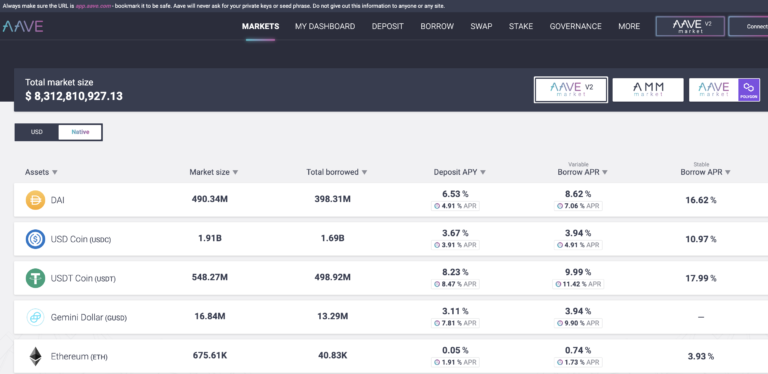Click the AAVE logo in header

click(23, 26)
